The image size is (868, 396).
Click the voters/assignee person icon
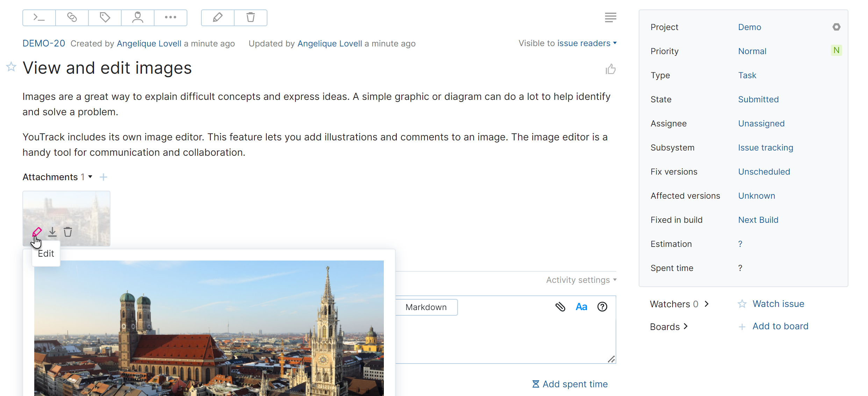(x=137, y=17)
